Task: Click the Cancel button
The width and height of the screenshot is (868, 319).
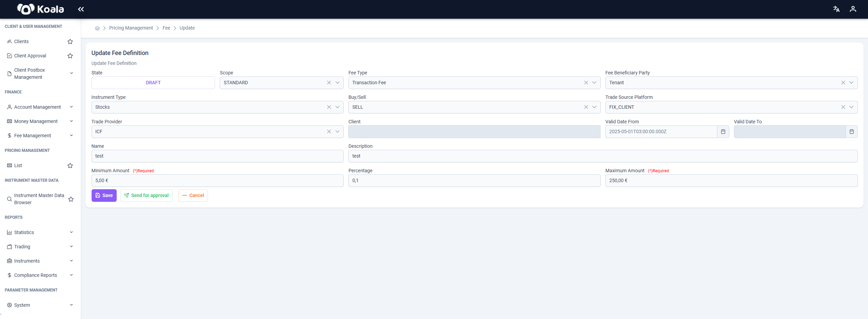Action: (x=193, y=195)
